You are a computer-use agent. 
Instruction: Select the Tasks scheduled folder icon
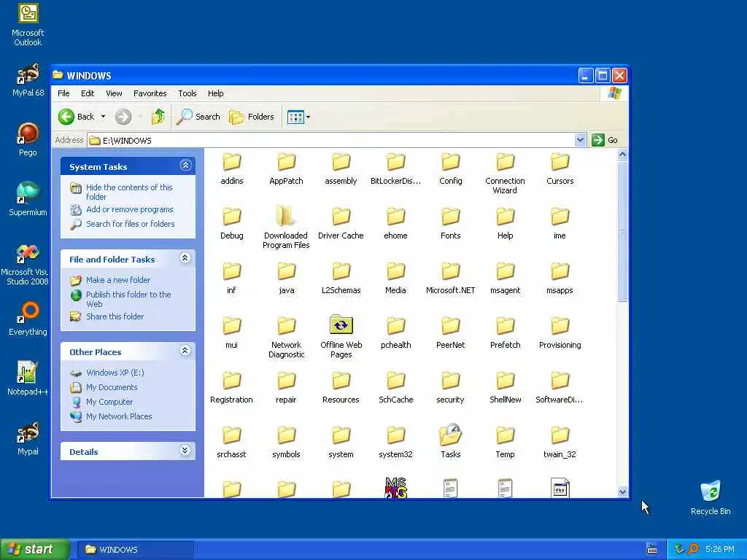(x=450, y=441)
